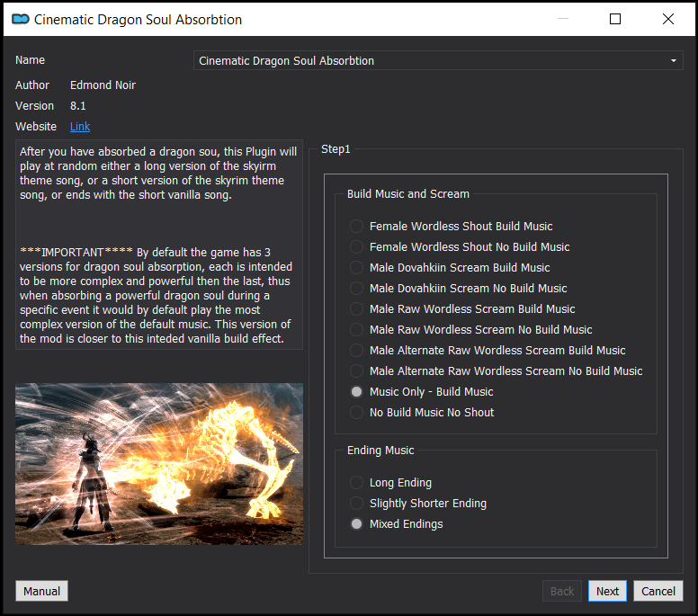Click the installer window title bar icon
This screenshot has height=616, width=698.
point(21,19)
